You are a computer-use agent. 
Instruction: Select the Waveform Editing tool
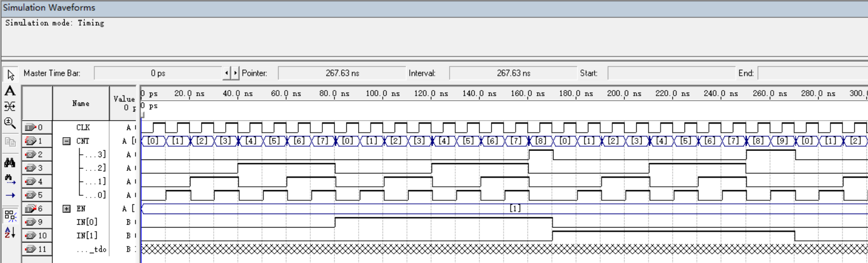coord(10,106)
